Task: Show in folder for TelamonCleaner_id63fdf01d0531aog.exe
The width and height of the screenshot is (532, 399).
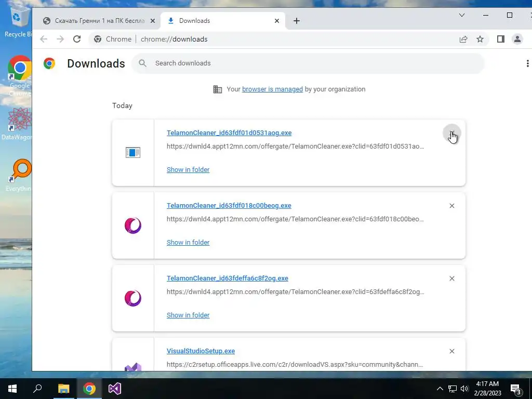Action: point(188,170)
